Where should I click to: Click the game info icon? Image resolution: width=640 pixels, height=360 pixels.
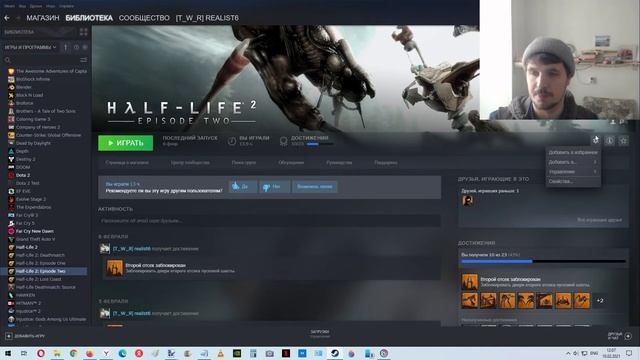pos(609,141)
